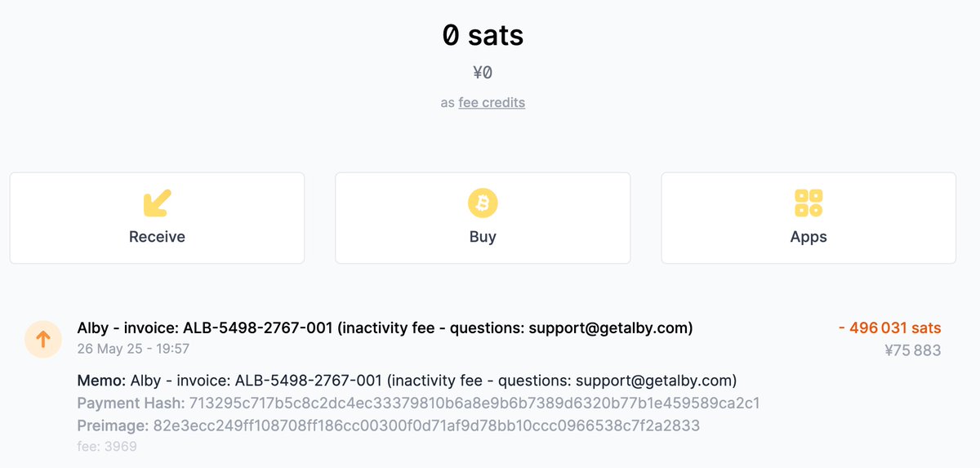Click the orange outgoing payment arrow icon
980x468 pixels.
pyautogui.click(x=42, y=340)
